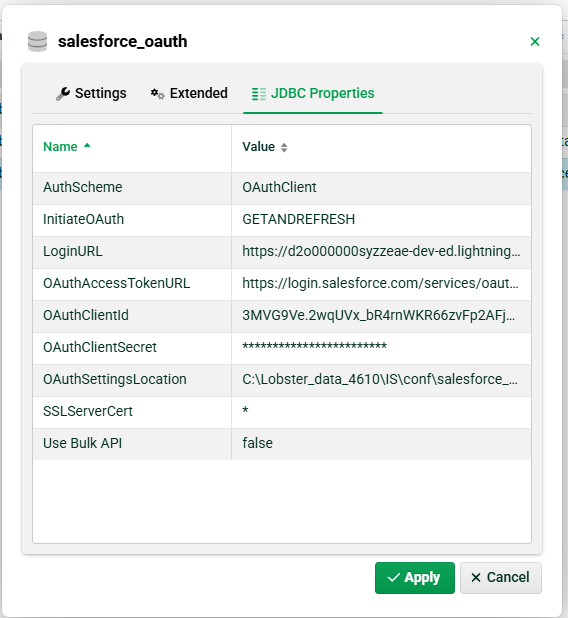The image size is (568, 618).
Task: Select the SSLServerCert property name
Action: click(88, 411)
